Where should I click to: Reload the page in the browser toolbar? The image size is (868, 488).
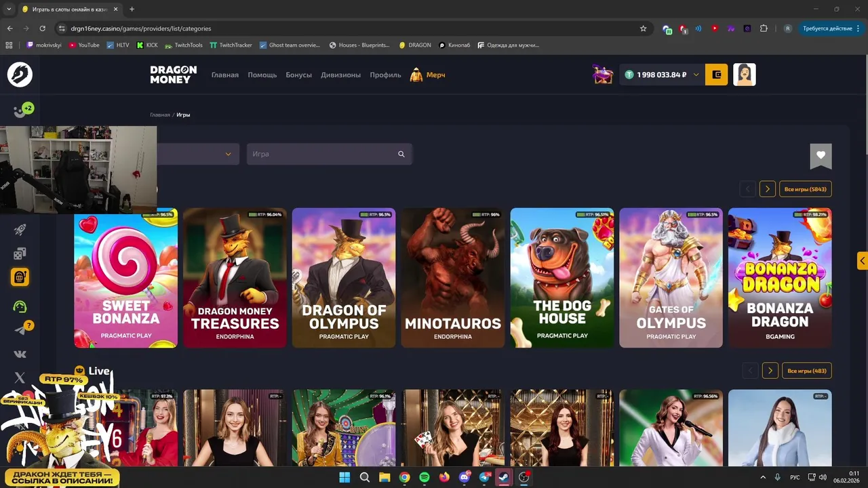[42, 28]
